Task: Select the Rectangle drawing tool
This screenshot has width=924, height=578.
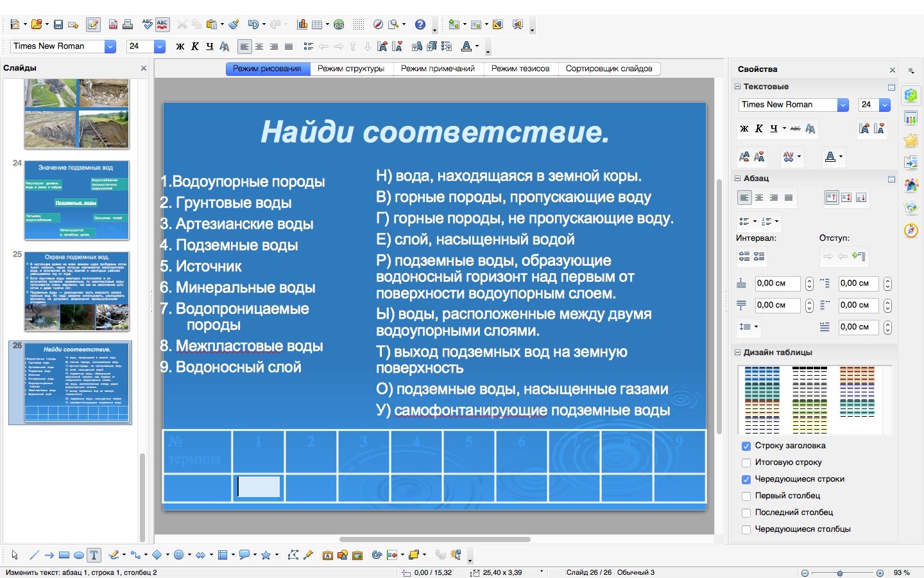Action: coord(64,555)
